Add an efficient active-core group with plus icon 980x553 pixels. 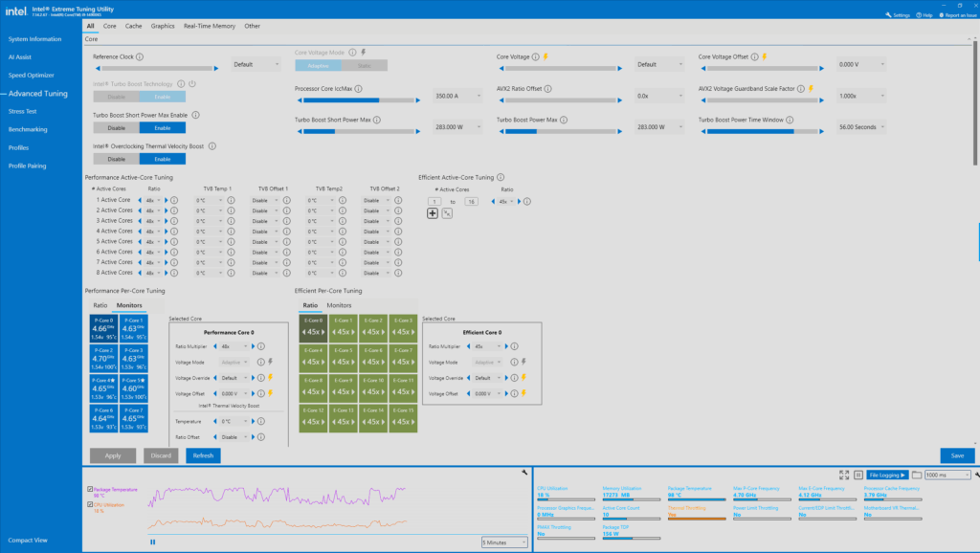[433, 213]
